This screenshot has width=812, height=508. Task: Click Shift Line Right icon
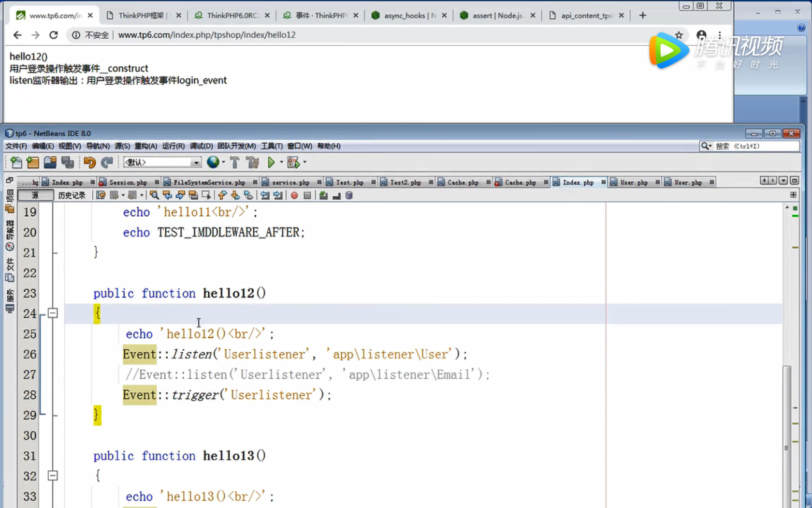[278, 195]
